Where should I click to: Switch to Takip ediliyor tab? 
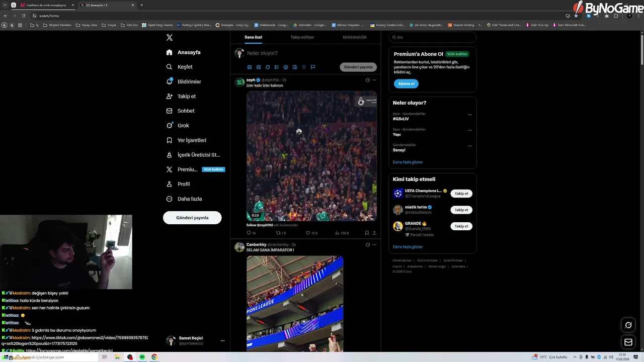(x=302, y=37)
